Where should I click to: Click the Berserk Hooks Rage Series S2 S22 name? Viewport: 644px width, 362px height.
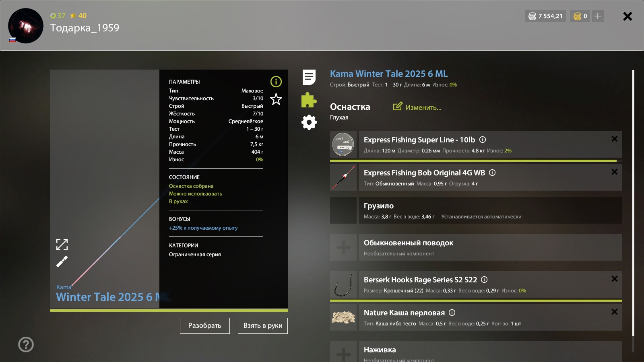pos(420,280)
